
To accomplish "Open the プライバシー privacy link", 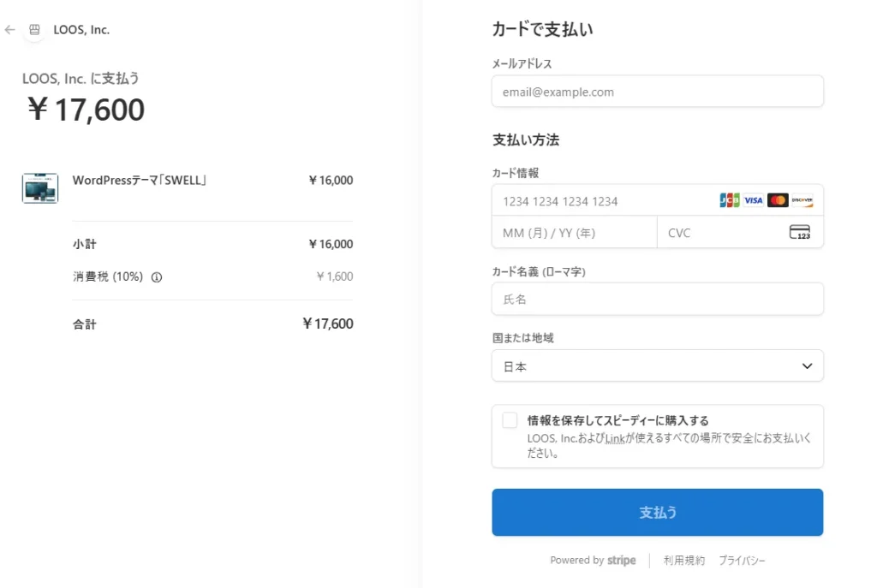I will [742, 561].
